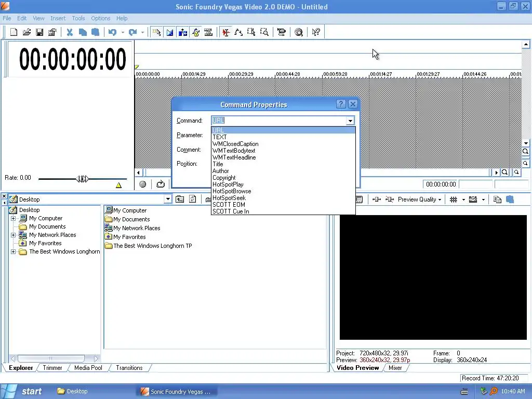The height and width of the screenshot is (399, 532).
Task: Go up one folder in Explorer
Action: (x=180, y=199)
